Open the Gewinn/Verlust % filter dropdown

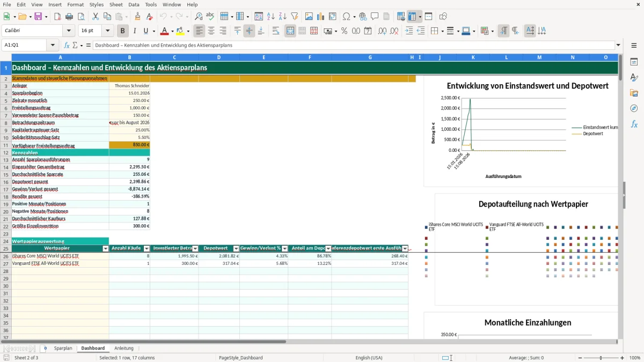284,248
